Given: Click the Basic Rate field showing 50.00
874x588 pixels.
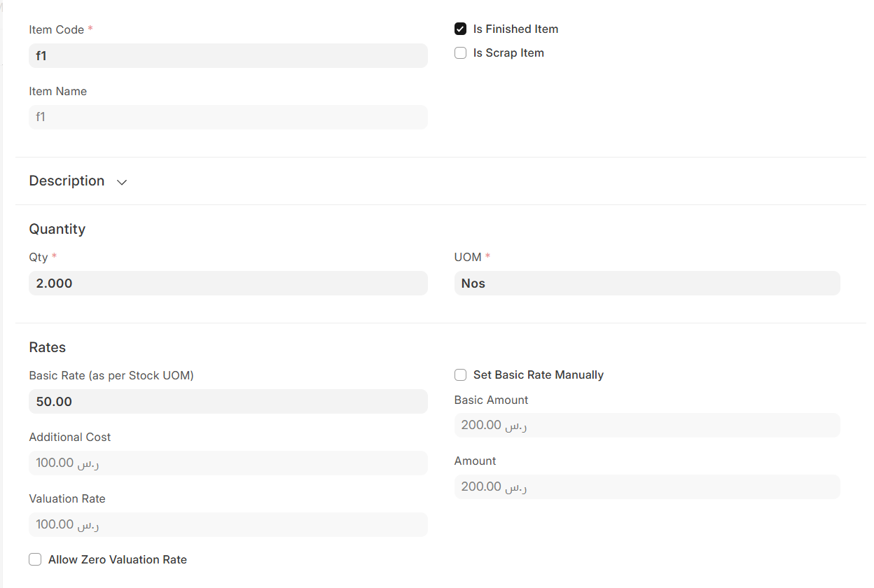Looking at the screenshot, I should tap(228, 401).
